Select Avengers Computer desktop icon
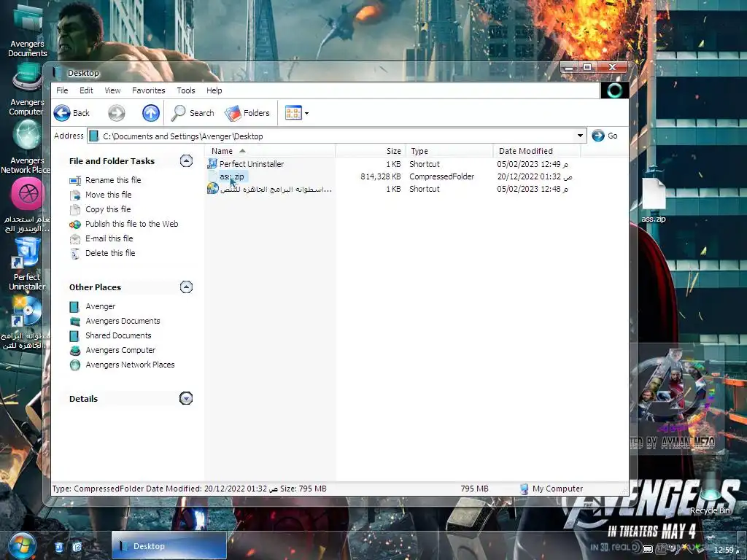 pos(27,90)
